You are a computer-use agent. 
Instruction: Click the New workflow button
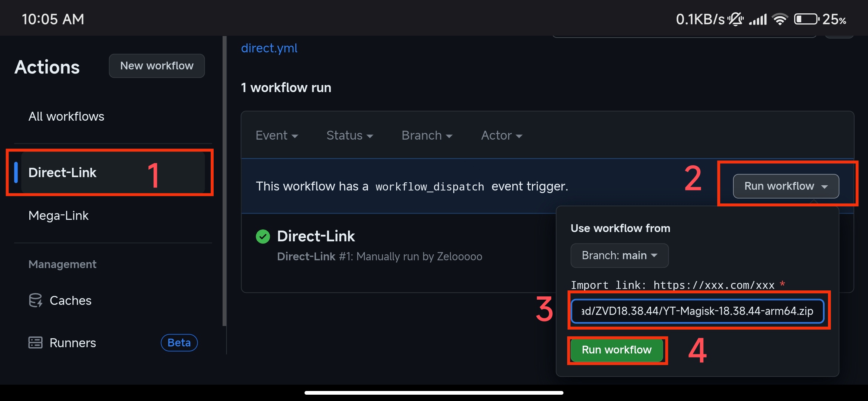pyautogui.click(x=157, y=66)
